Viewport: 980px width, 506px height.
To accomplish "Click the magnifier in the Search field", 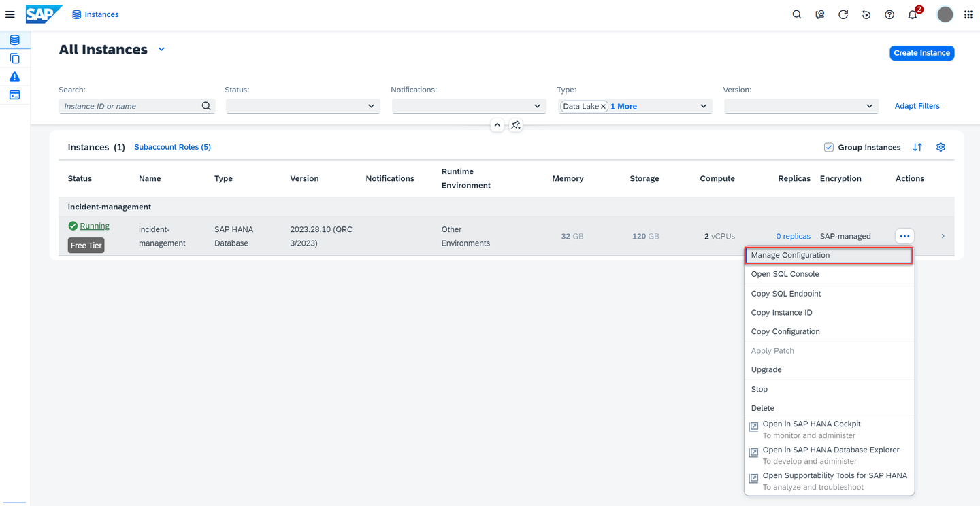I will (x=206, y=106).
